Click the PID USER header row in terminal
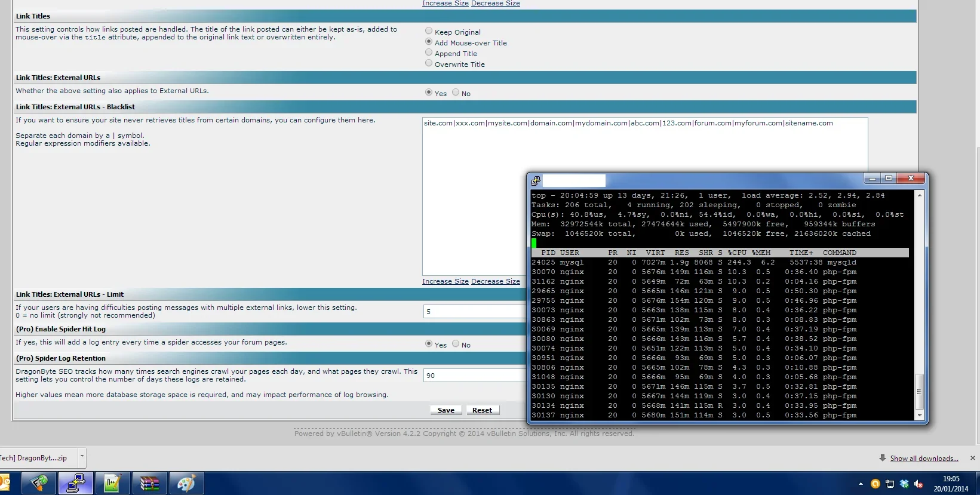The height and width of the screenshot is (495, 980). (x=720, y=253)
